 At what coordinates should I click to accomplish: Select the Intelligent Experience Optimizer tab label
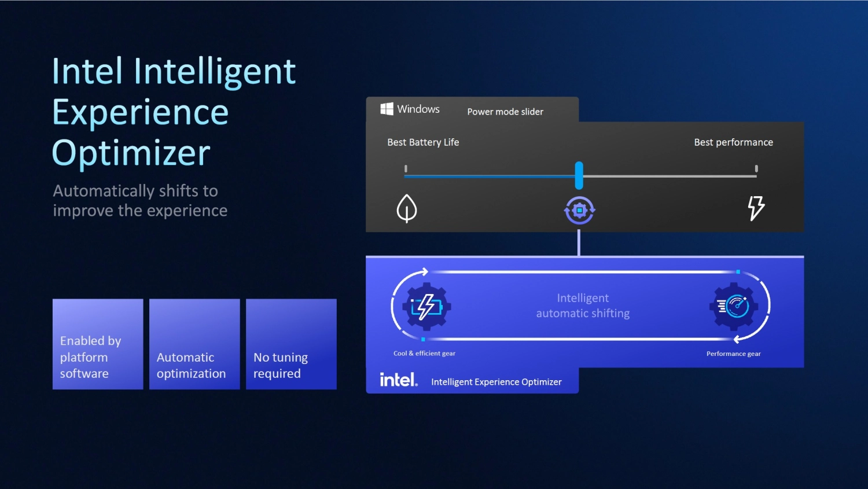(x=496, y=382)
